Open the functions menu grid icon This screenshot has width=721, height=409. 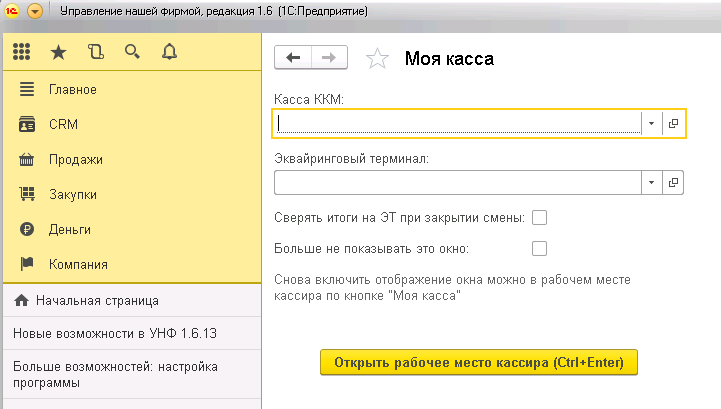[x=22, y=52]
